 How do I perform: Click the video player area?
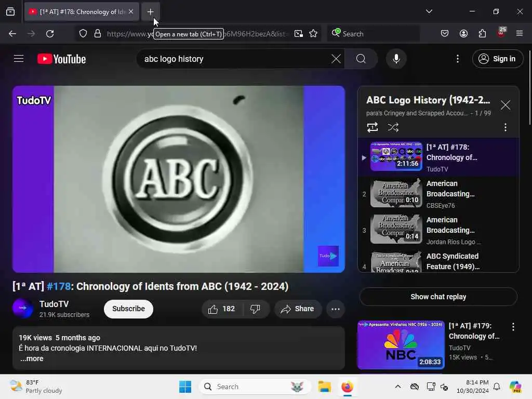tap(179, 179)
